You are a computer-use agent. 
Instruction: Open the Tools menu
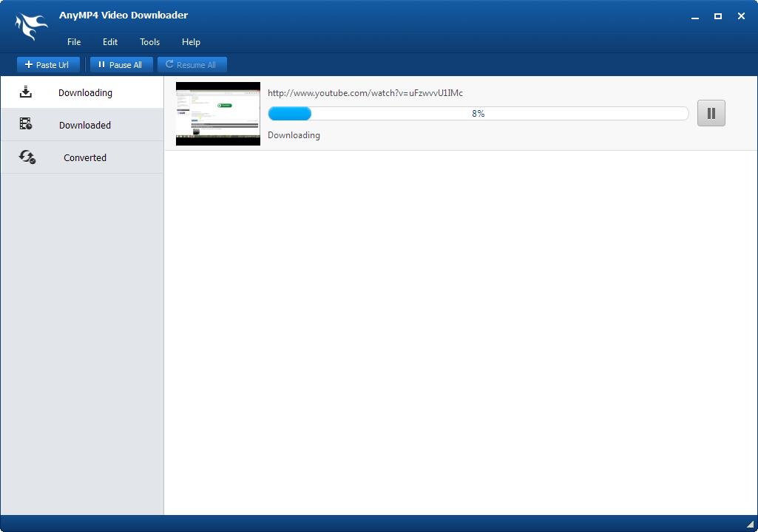tap(149, 42)
